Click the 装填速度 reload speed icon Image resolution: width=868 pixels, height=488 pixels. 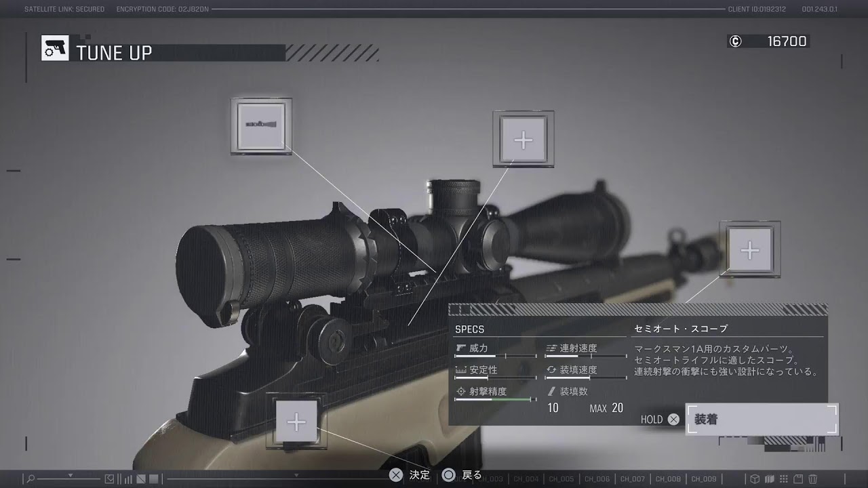coord(551,370)
